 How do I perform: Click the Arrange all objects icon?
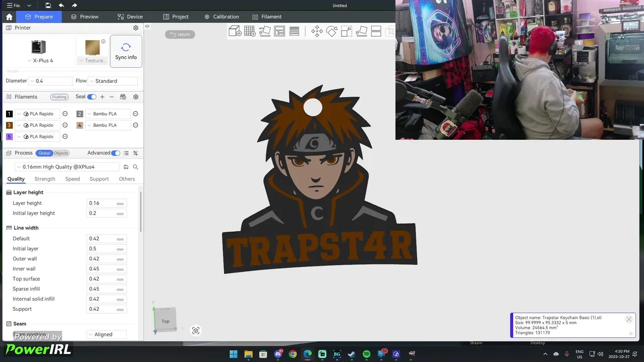pyautogui.click(x=280, y=31)
